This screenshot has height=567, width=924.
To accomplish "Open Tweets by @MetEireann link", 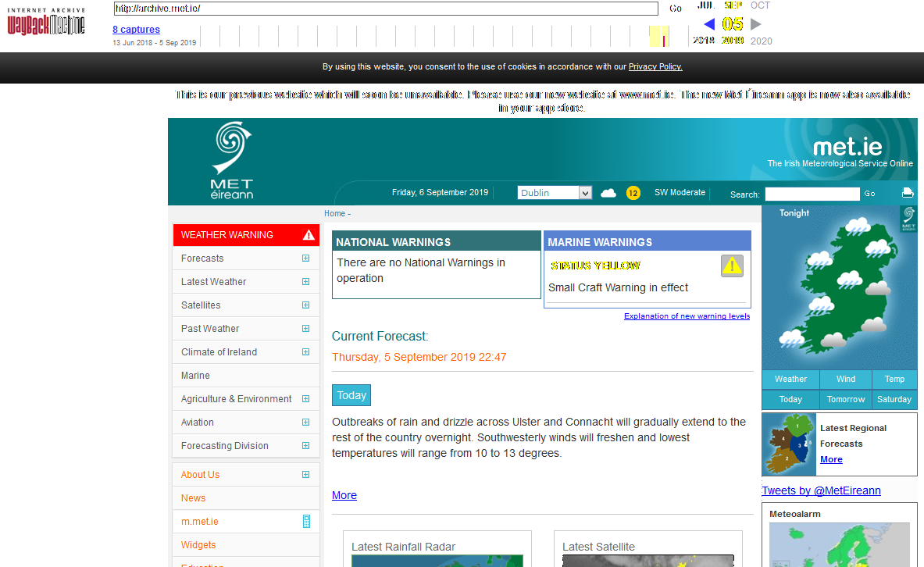I will pyautogui.click(x=821, y=490).
